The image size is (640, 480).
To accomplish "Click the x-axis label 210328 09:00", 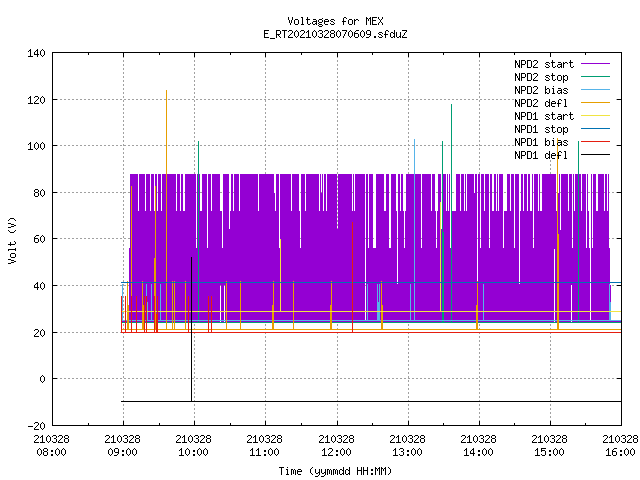I will (122, 445).
